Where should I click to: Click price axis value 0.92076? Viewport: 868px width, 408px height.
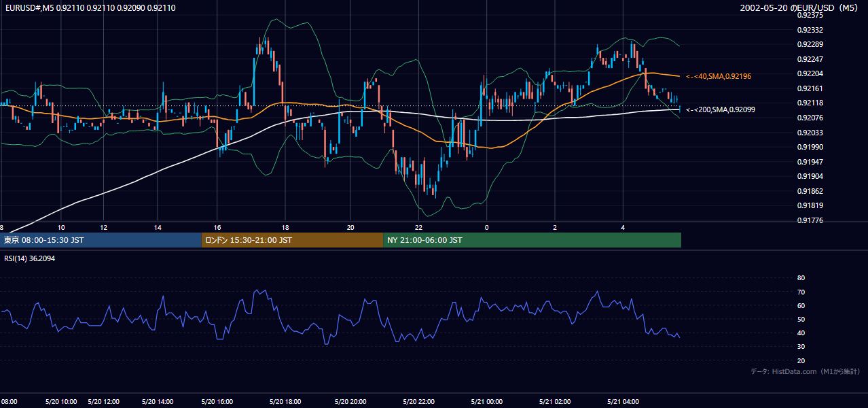pyautogui.click(x=809, y=118)
